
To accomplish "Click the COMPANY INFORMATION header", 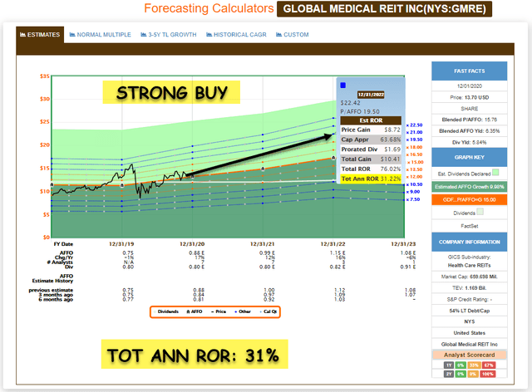I will (x=469, y=242).
